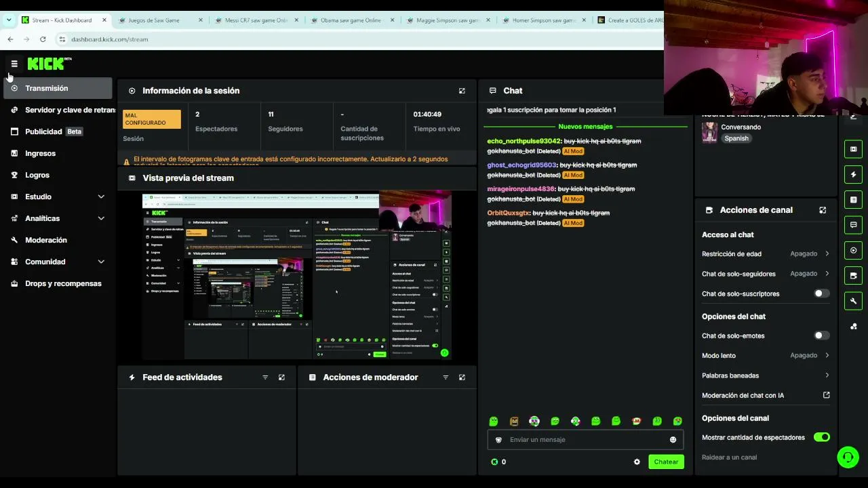Screen dimensions: 868x488
Task: Pop out the Acciones de canal panel
Action: pyautogui.click(x=823, y=210)
